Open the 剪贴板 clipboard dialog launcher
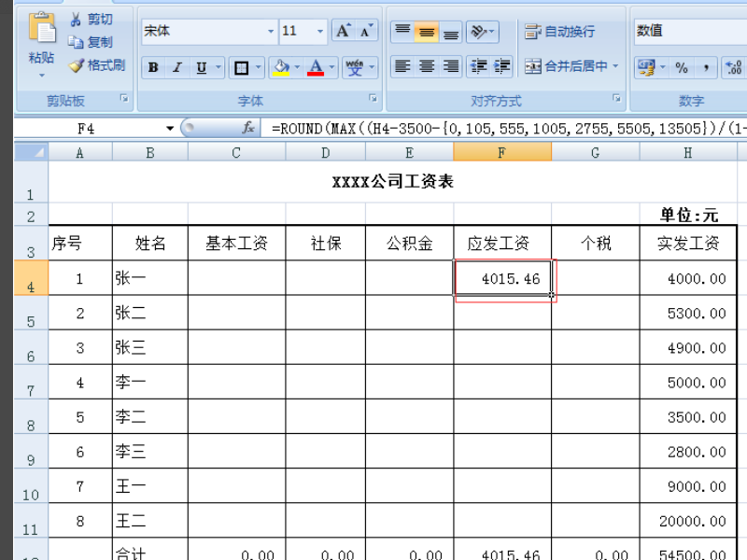 pos(124,99)
